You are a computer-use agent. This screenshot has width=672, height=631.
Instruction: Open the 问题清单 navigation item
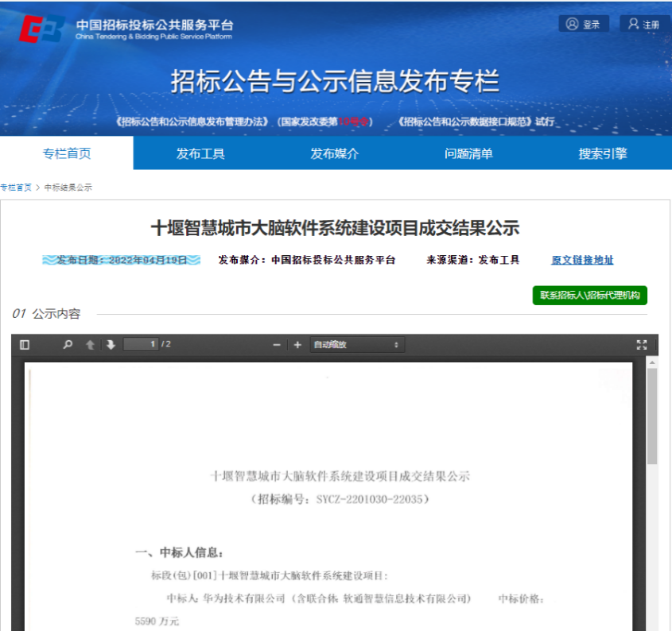click(x=468, y=153)
